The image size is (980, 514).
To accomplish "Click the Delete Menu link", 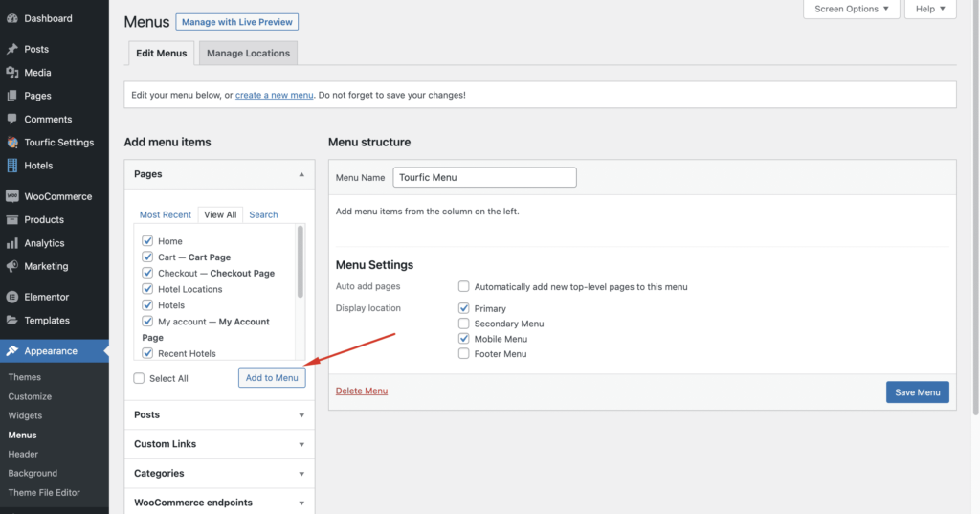I will pos(361,391).
